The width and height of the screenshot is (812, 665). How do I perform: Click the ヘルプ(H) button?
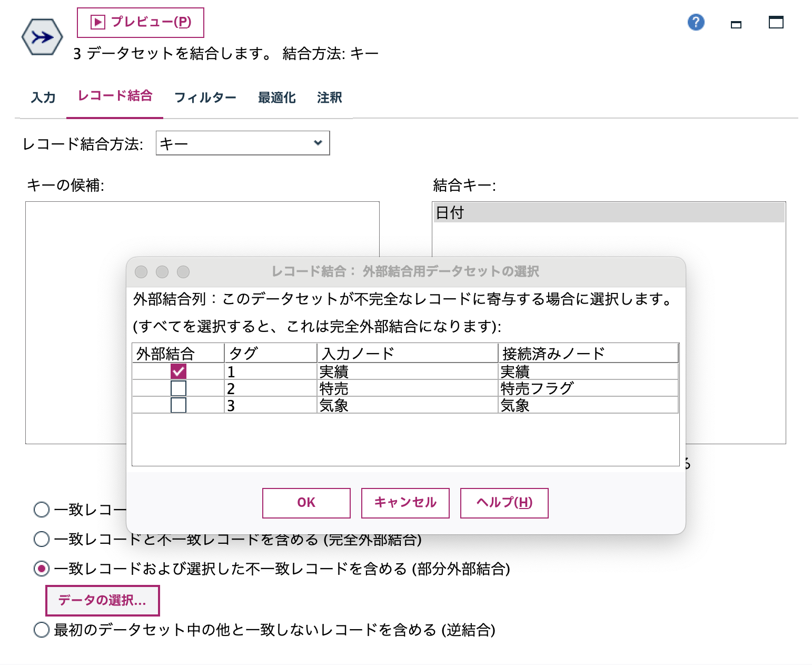point(503,503)
